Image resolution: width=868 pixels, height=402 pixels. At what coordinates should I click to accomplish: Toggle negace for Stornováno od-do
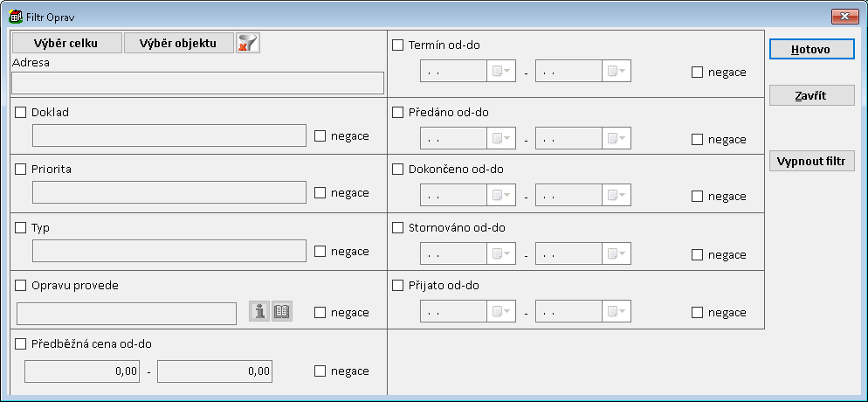point(697,255)
